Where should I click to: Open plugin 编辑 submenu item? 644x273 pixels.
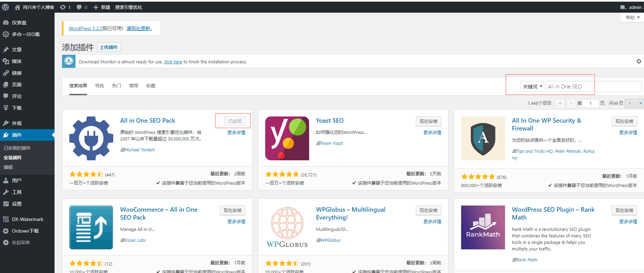pyautogui.click(x=8, y=167)
